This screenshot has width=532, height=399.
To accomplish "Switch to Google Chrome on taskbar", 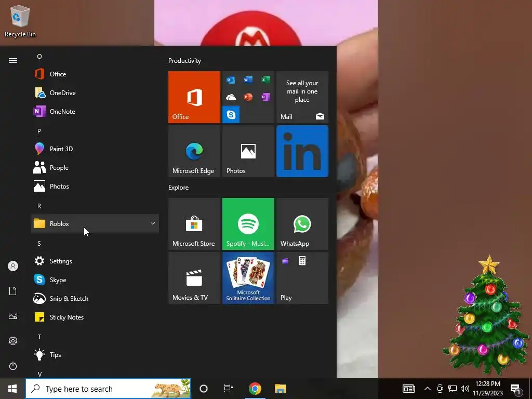I will tap(255, 389).
